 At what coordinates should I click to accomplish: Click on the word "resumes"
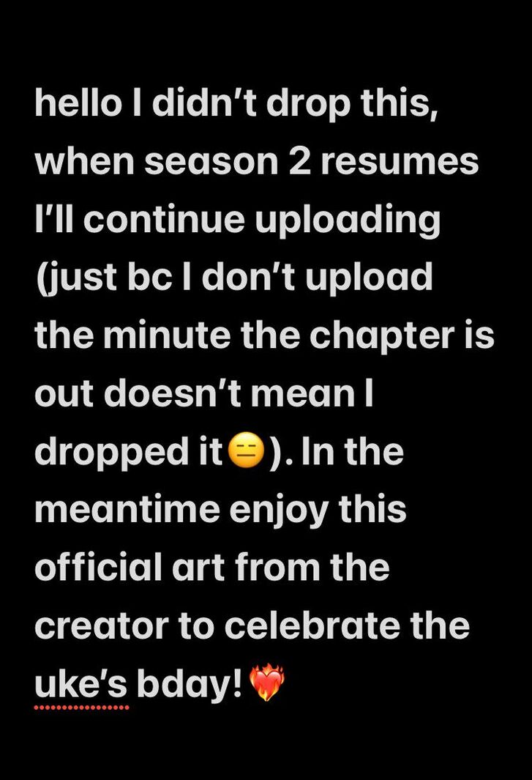[x=400, y=161]
